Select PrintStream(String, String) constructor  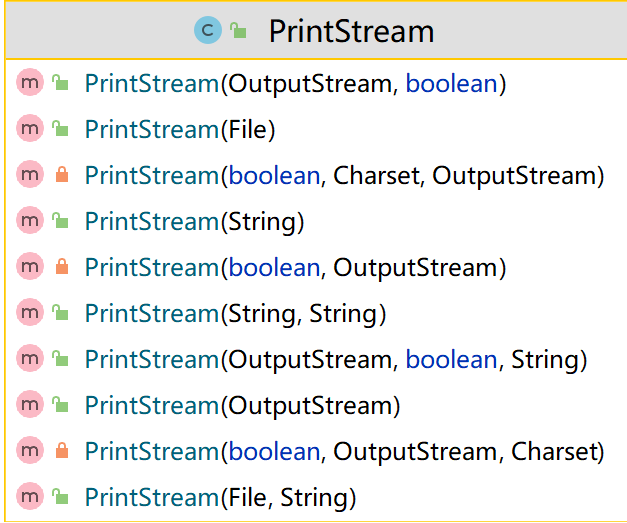click(x=235, y=314)
